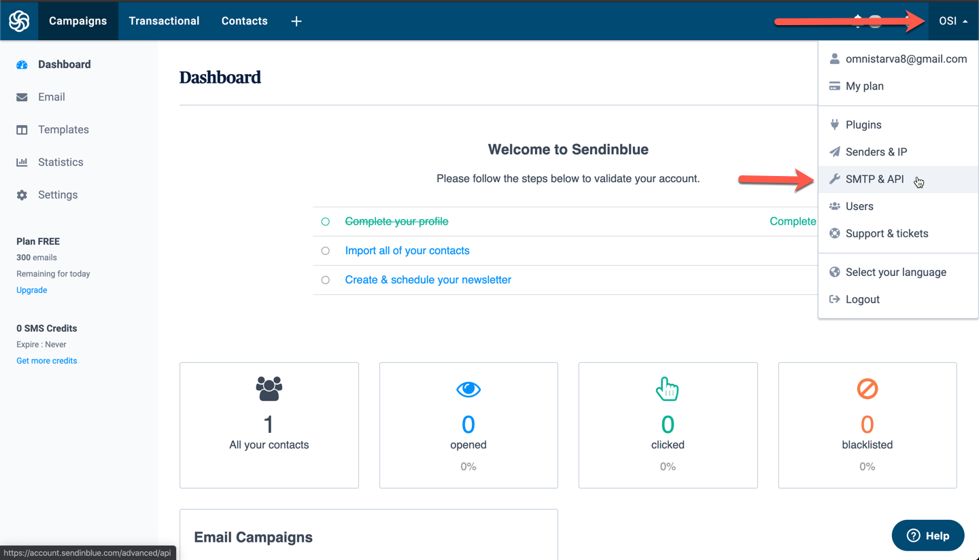979x560 pixels.
Task: Click the Email envelope icon in sidebar
Action: [22, 97]
